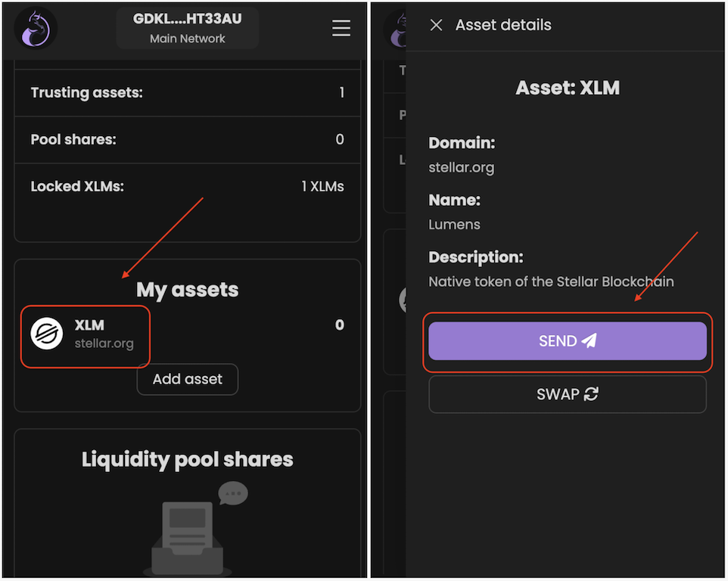Click the Add asset button
This screenshot has width=728, height=581.
coord(188,379)
